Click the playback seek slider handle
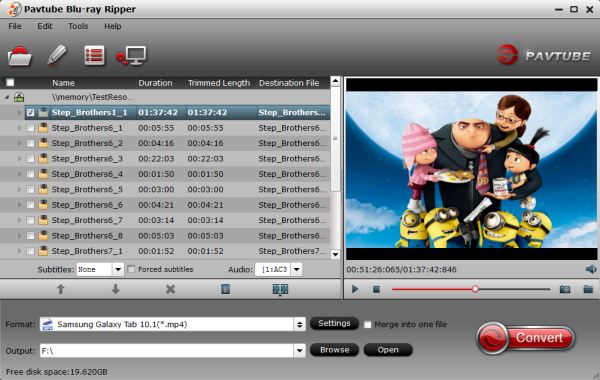The image size is (600, 380). pos(475,289)
